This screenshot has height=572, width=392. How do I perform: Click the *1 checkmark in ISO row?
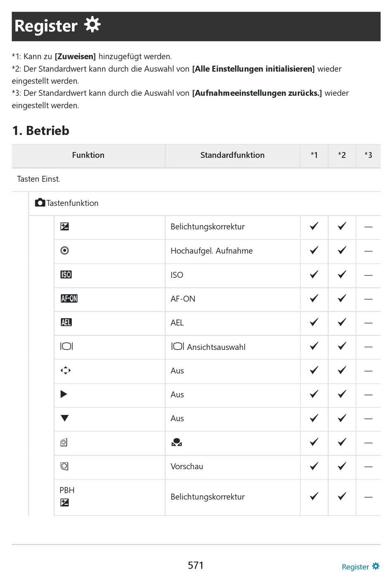coord(314,274)
